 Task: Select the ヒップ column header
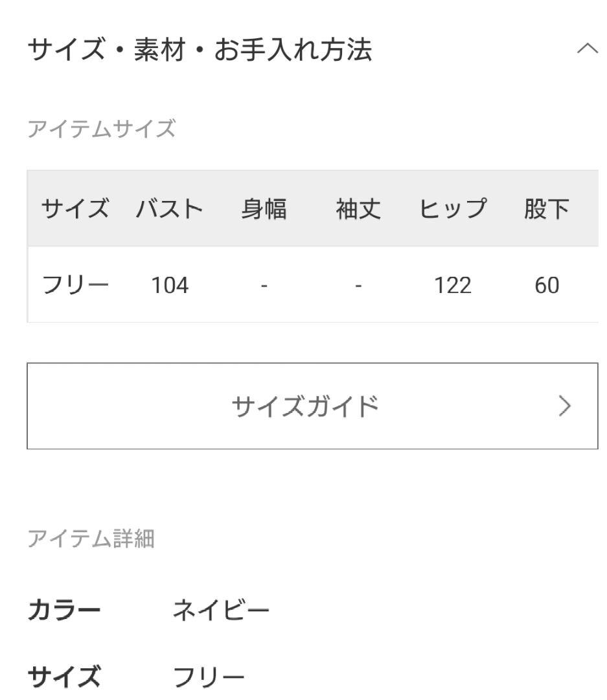(453, 209)
